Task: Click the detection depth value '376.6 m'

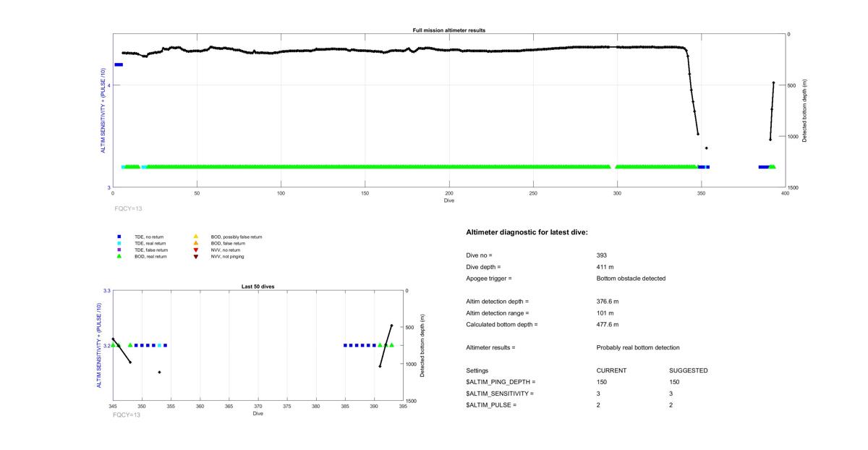Action: click(x=608, y=302)
